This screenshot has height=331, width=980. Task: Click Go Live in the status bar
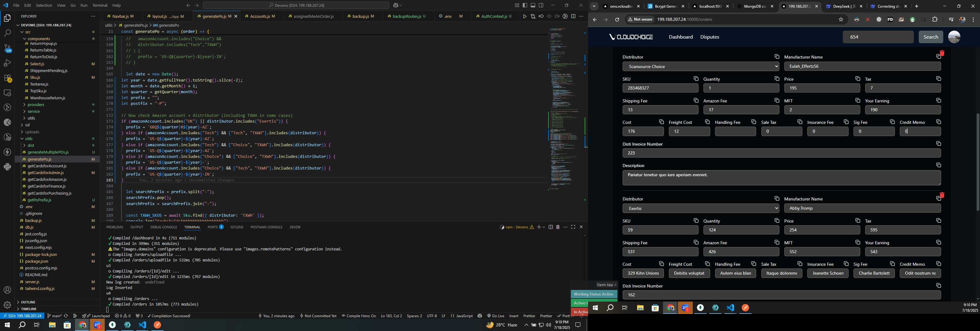[x=496, y=316]
